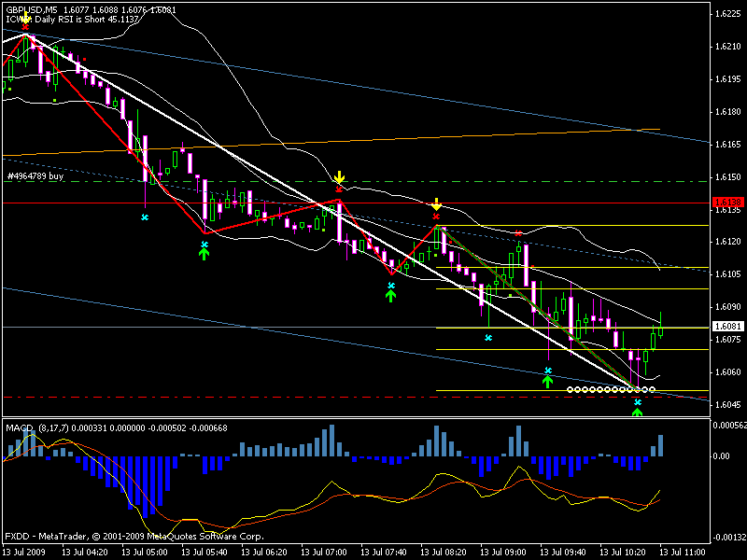This screenshot has height=560, width=747.
Task: Select green up arrow near 09:40 low
Action: click(x=548, y=381)
